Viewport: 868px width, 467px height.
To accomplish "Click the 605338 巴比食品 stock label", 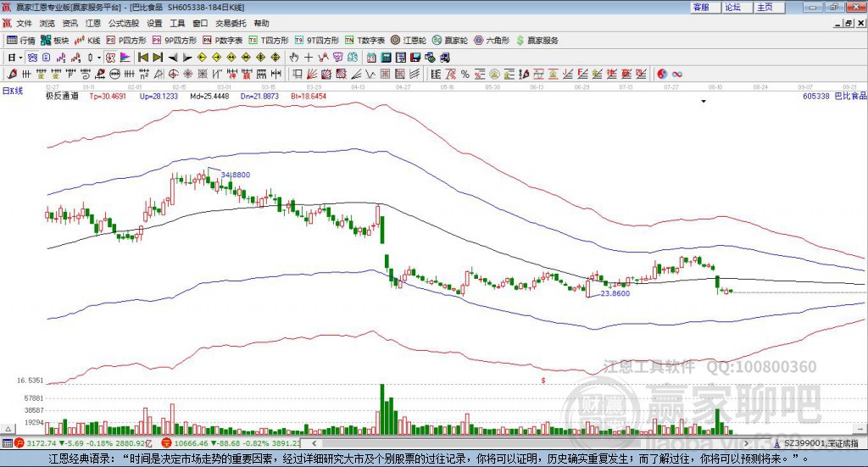I will click(835, 96).
